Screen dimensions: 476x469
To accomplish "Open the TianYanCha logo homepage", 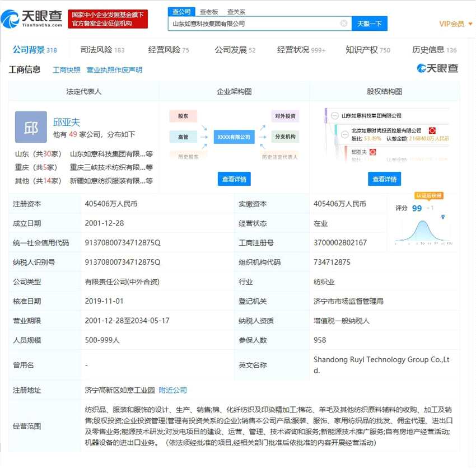I will coord(31,19).
